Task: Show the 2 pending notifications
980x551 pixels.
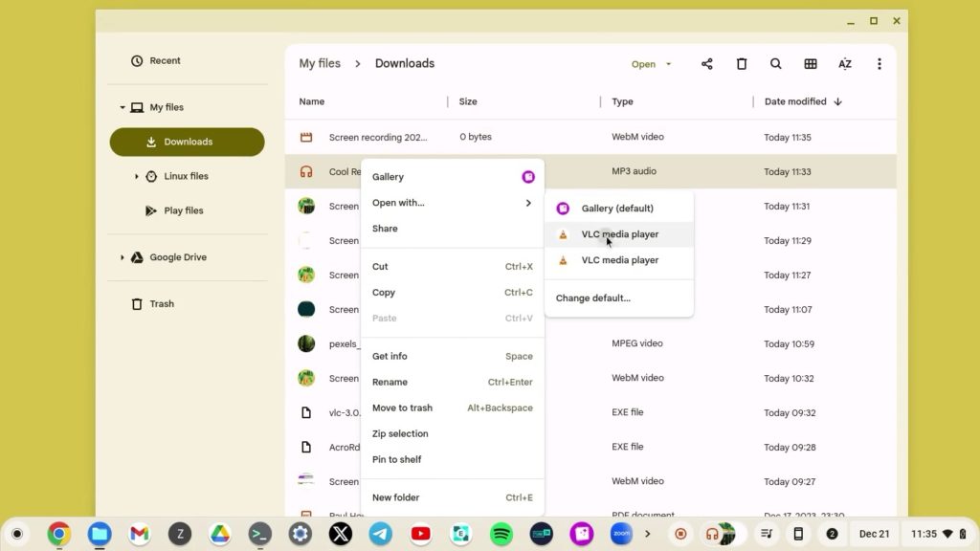Action: [832, 534]
